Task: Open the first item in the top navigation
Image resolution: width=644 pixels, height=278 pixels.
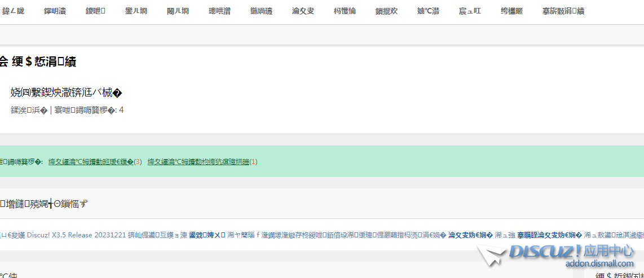Action: click(x=13, y=11)
